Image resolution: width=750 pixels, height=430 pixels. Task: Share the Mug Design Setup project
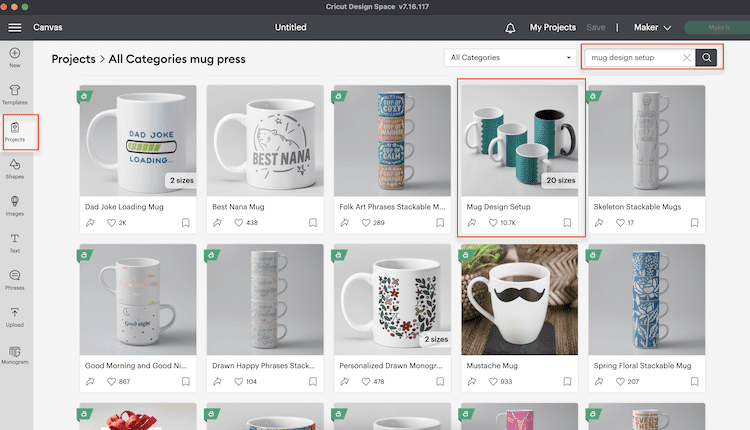(472, 222)
